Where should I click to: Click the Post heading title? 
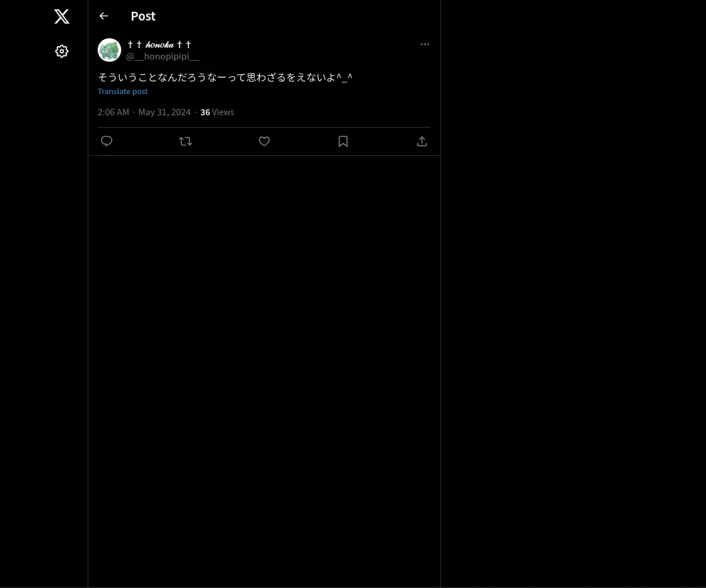pyautogui.click(x=143, y=16)
